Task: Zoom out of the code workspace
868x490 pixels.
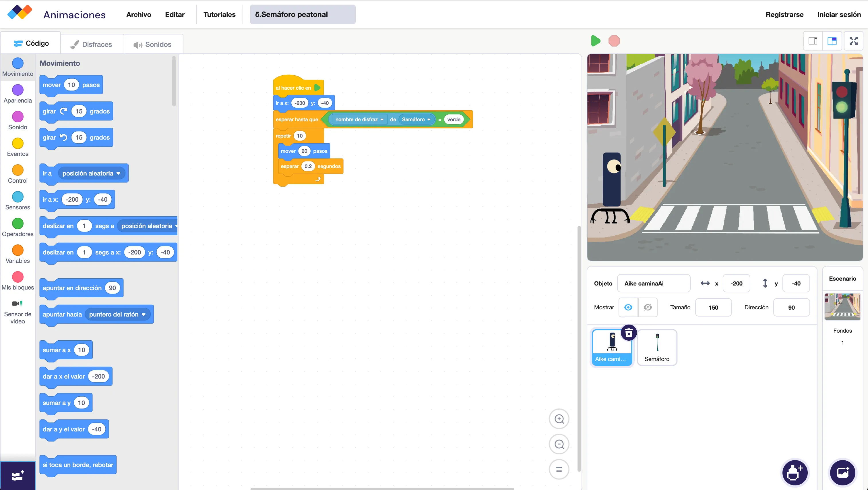Action: point(559,444)
